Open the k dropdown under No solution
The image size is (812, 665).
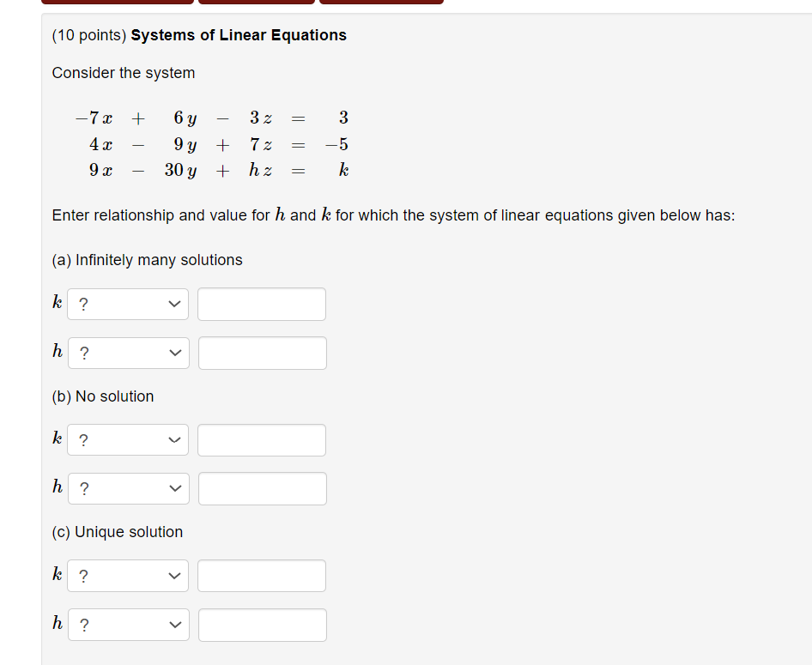[127, 439]
